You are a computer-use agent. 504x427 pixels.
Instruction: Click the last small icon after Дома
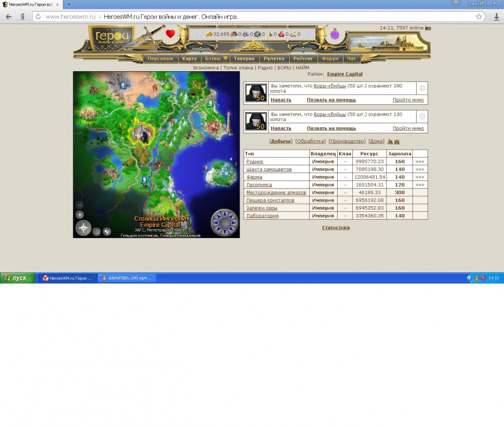coord(396,141)
